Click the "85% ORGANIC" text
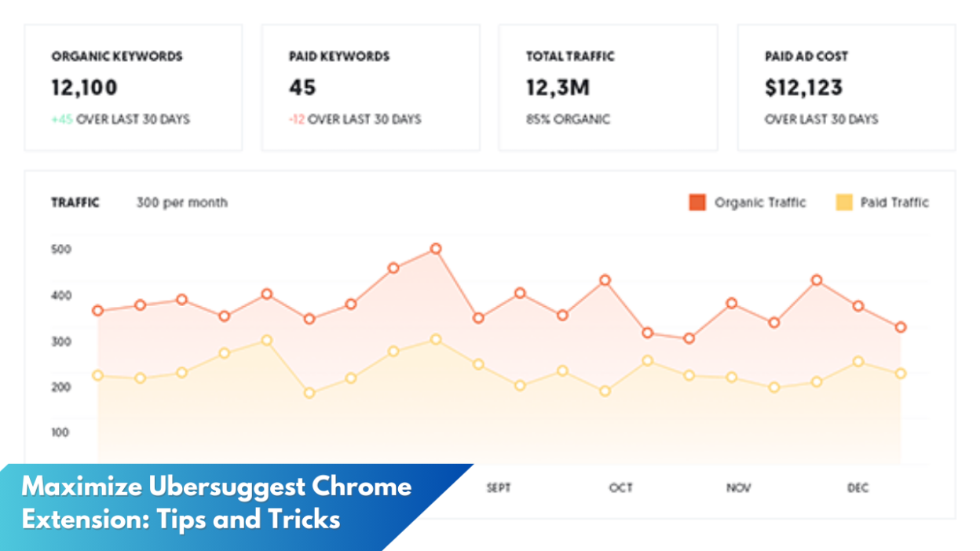This screenshot has width=980, height=551. pyautogui.click(x=568, y=119)
